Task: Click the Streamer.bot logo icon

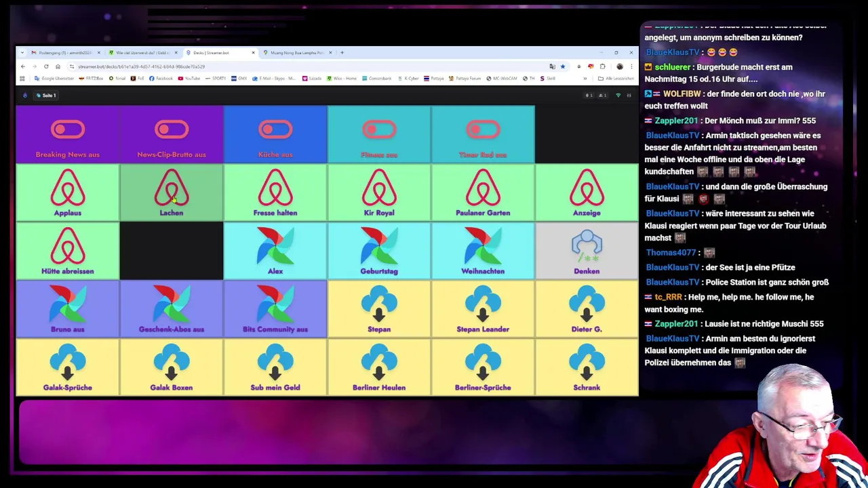Action: (24, 96)
